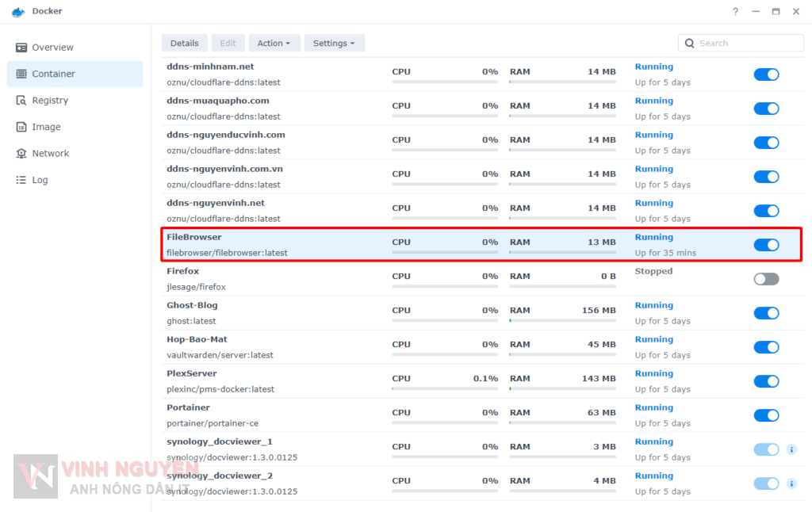Open Docker help via question mark icon
This screenshot has height=512, width=812.
click(x=736, y=11)
